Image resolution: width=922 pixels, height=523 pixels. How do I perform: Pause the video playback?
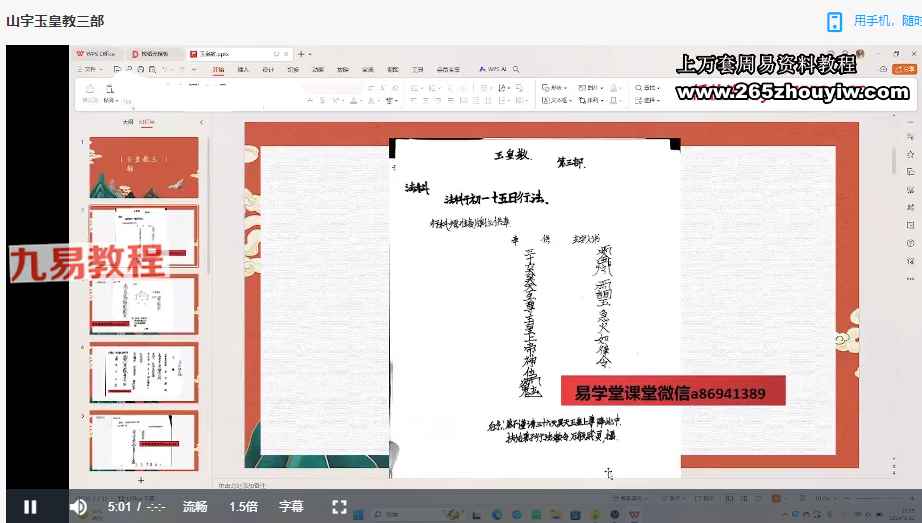[30, 507]
